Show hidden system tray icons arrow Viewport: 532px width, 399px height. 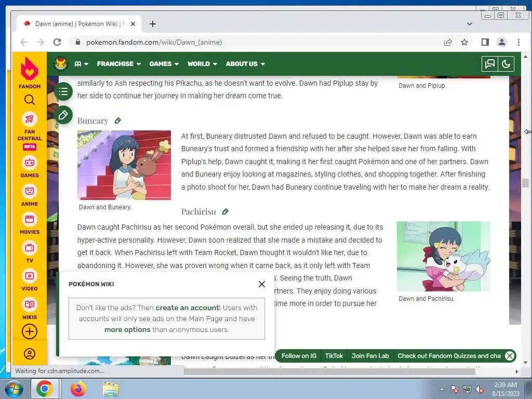[x=442, y=389]
